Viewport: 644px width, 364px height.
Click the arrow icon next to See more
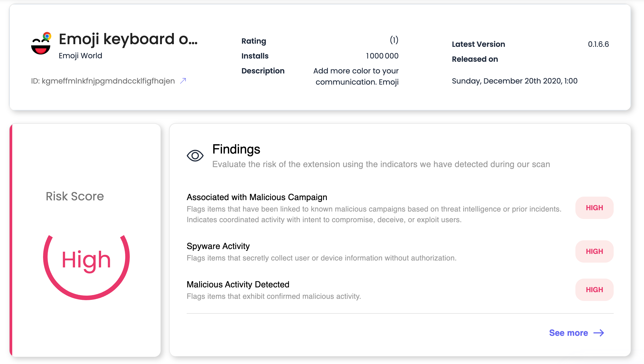pos(599,333)
